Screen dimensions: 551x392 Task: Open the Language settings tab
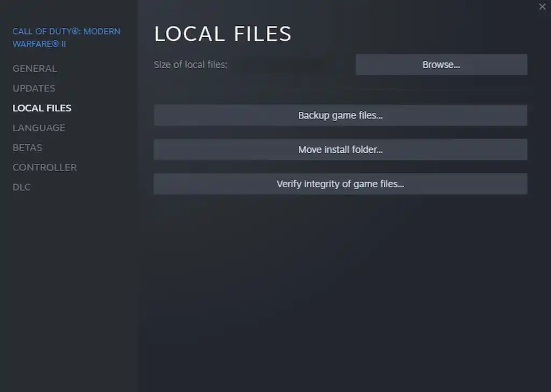coord(39,128)
